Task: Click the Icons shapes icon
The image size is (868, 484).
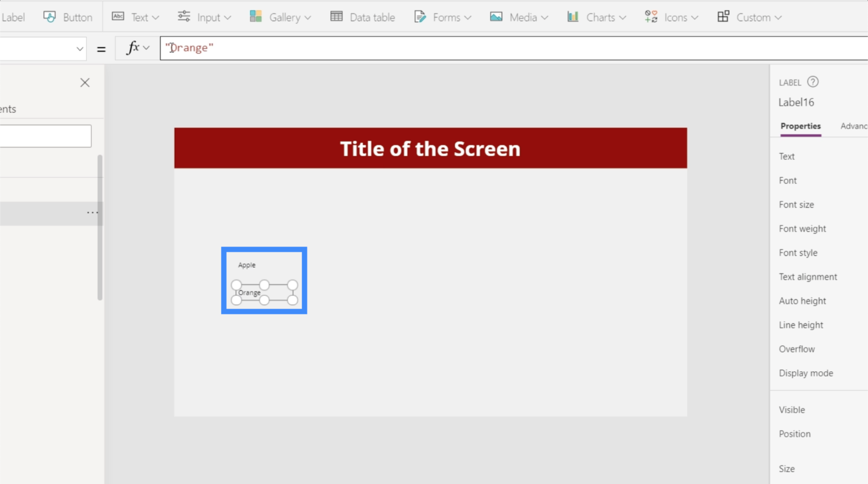Action: coord(651,17)
